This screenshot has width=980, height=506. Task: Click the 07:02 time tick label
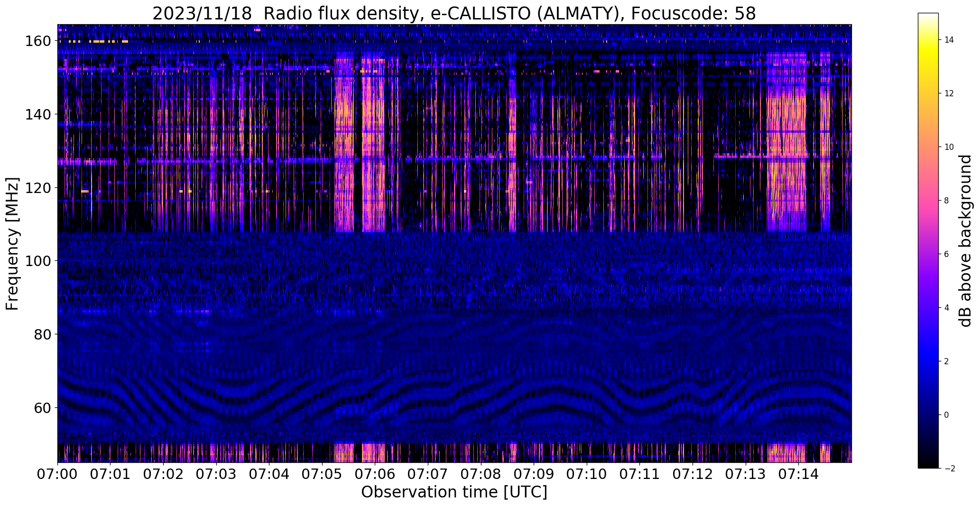163,474
